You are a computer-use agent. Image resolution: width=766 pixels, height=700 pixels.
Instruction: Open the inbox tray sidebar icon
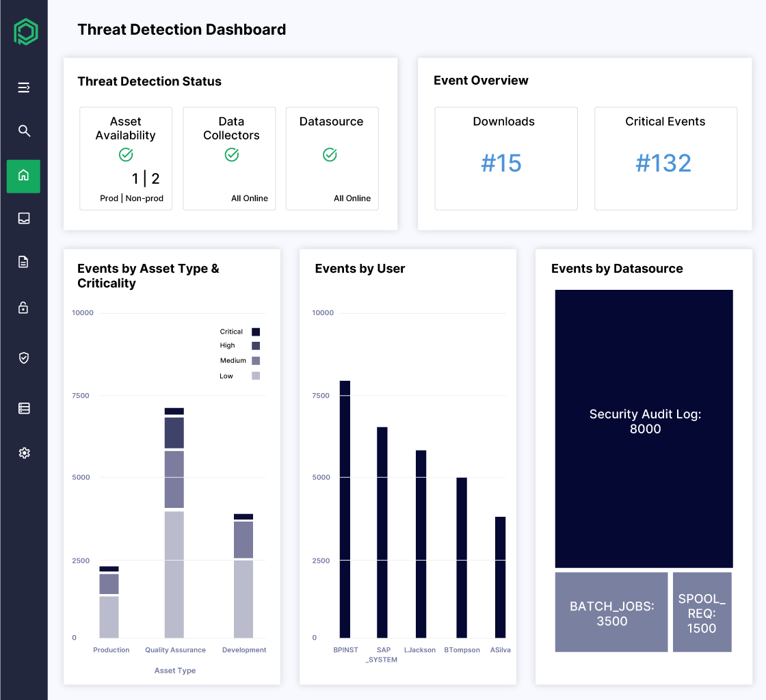(23, 218)
